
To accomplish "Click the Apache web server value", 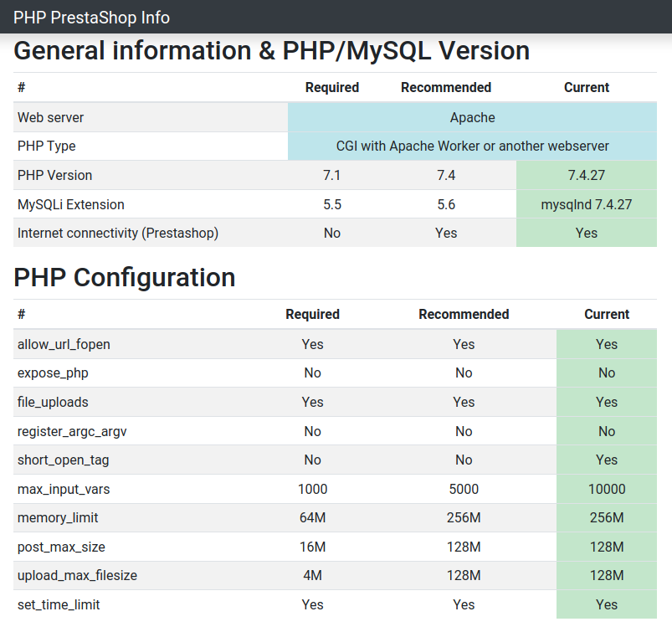I will tap(472, 117).
